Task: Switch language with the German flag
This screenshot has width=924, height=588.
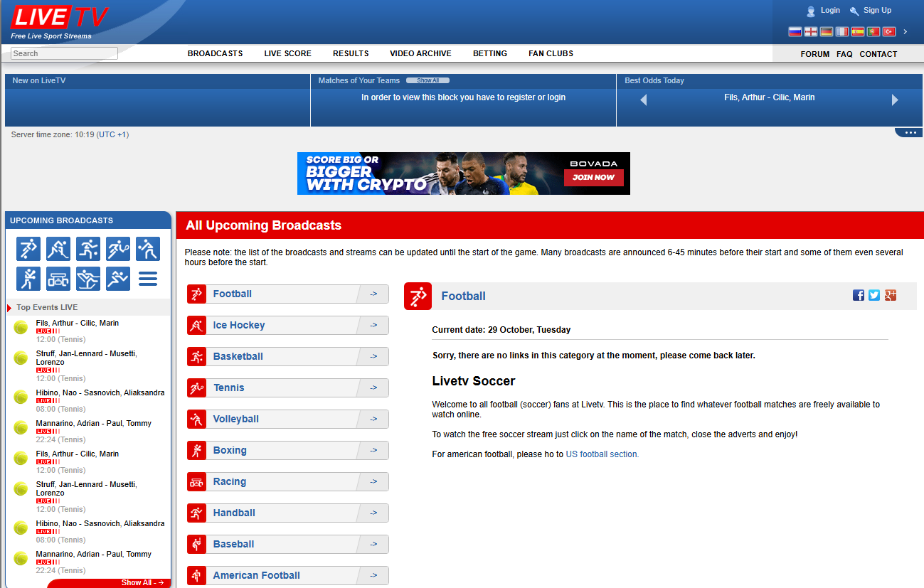Action: (x=826, y=32)
